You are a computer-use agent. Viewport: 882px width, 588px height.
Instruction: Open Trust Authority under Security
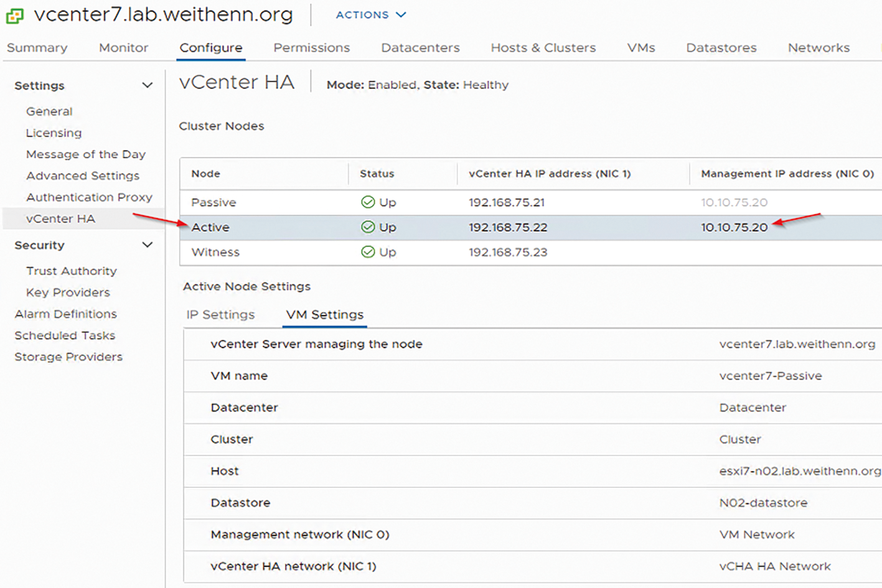pos(72,271)
